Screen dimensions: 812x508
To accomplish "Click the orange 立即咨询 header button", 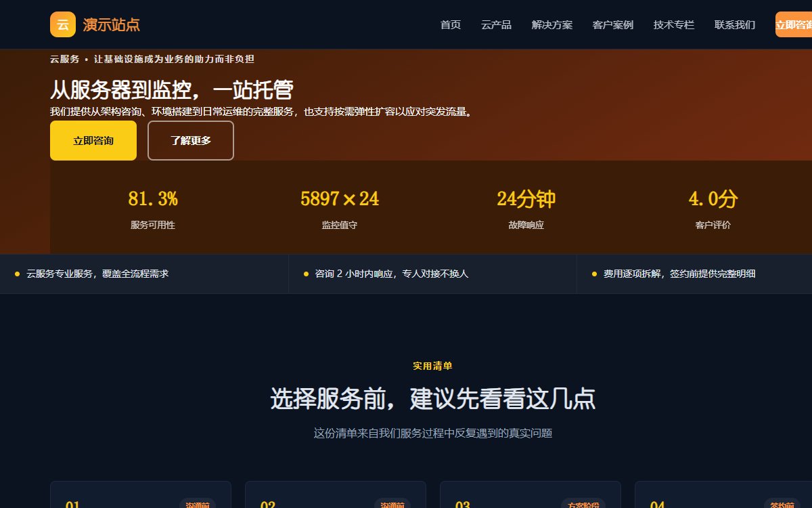I will 794,24.
